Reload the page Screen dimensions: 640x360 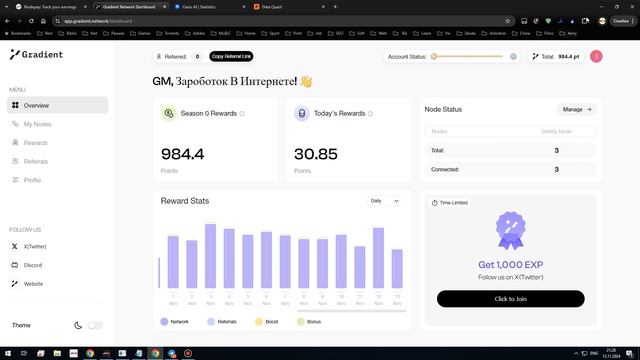(31, 21)
